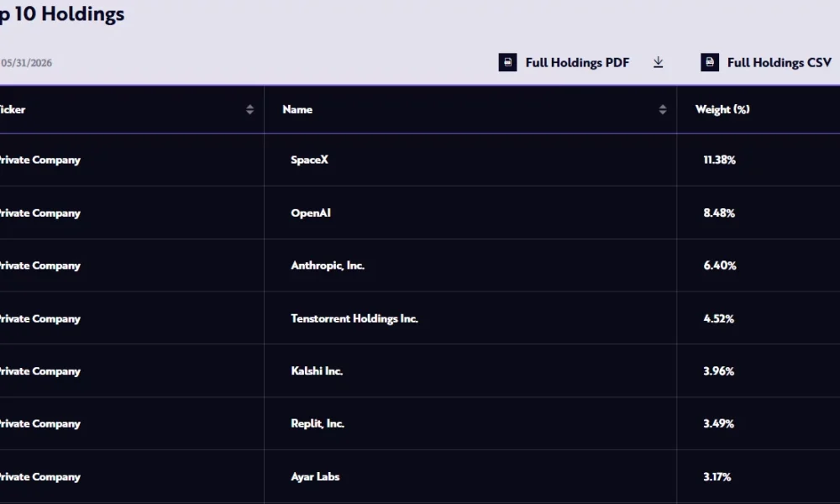Click the 3.17% weight value
Viewport: 840px width, 504px height.
coord(717,476)
